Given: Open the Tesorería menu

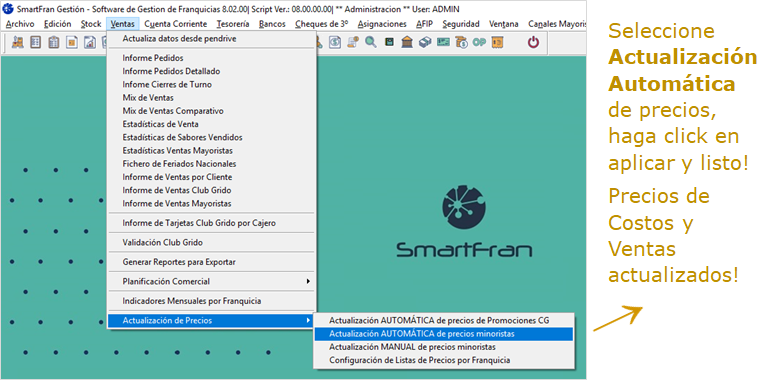Looking at the screenshot, I should pos(233,24).
